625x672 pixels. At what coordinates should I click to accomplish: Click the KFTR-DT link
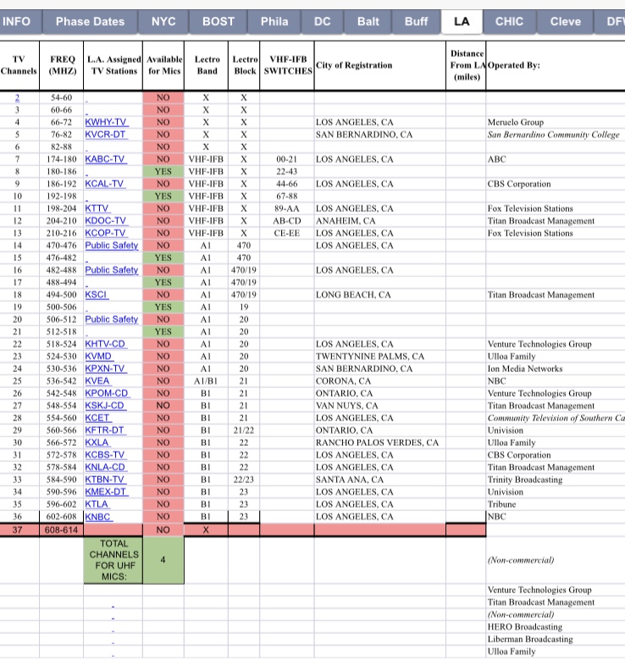tap(105, 430)
